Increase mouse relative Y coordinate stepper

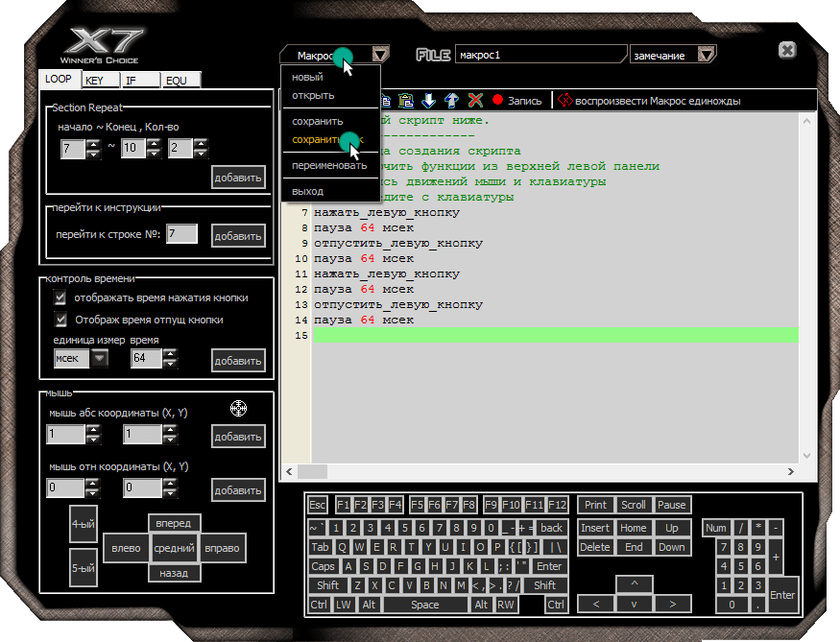170,483
